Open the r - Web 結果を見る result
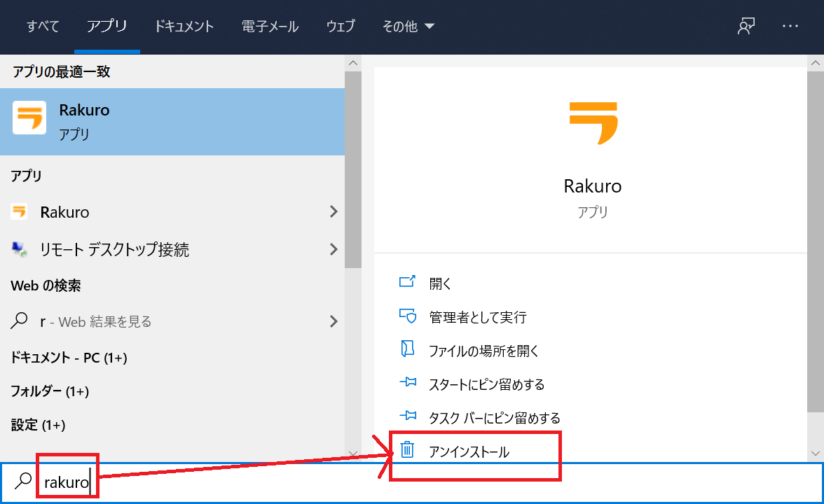 pyautogui.click(x=172, y=321)
